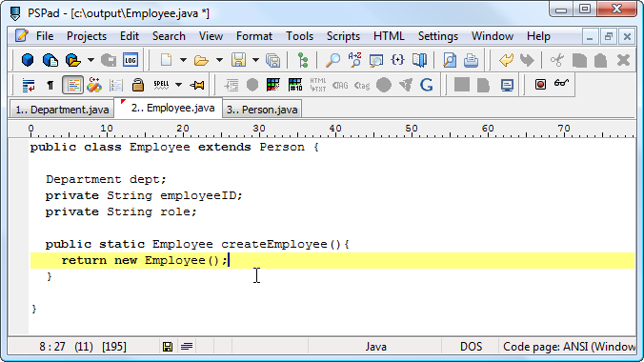The image size is (644, 362).
Task: Toggle the stay-on-top pin icon
Action: tap(197, 85)
